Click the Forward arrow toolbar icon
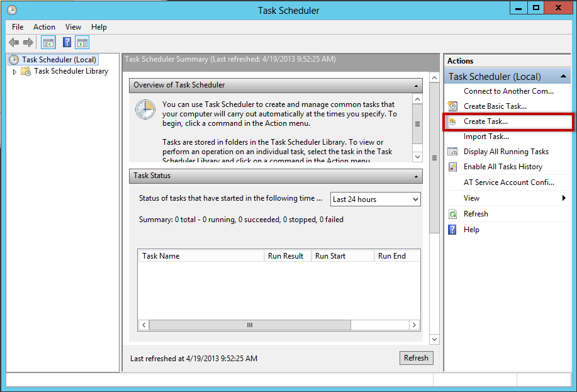The image size is (577, 392). point(28,42)
